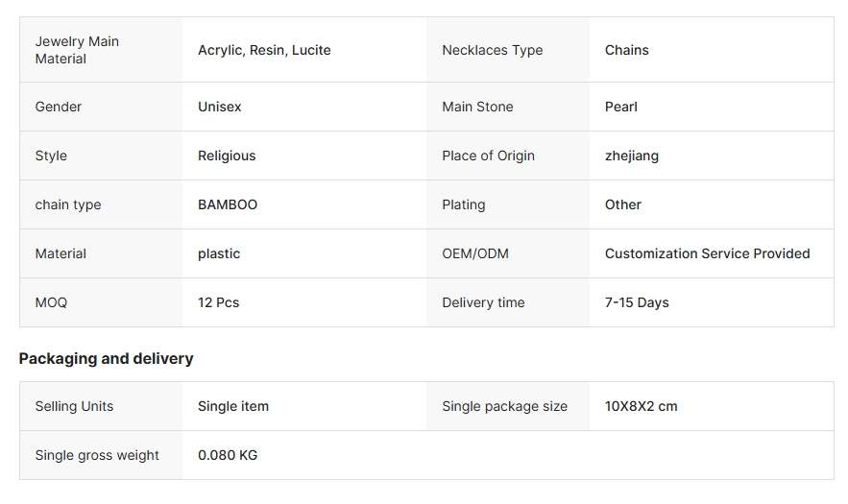Select the "Chains" value text

pos(626,50)
